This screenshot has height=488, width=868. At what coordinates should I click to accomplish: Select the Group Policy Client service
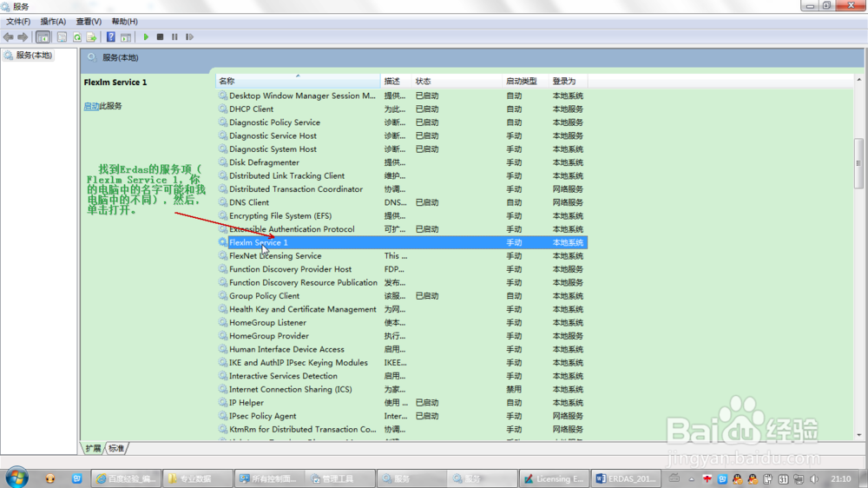[x=402, y=296]
